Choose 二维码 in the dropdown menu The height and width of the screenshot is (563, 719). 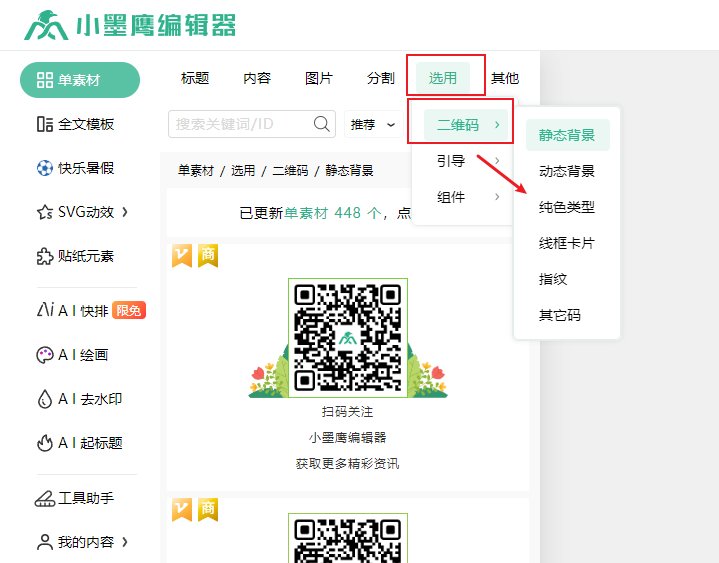[466, 125]
